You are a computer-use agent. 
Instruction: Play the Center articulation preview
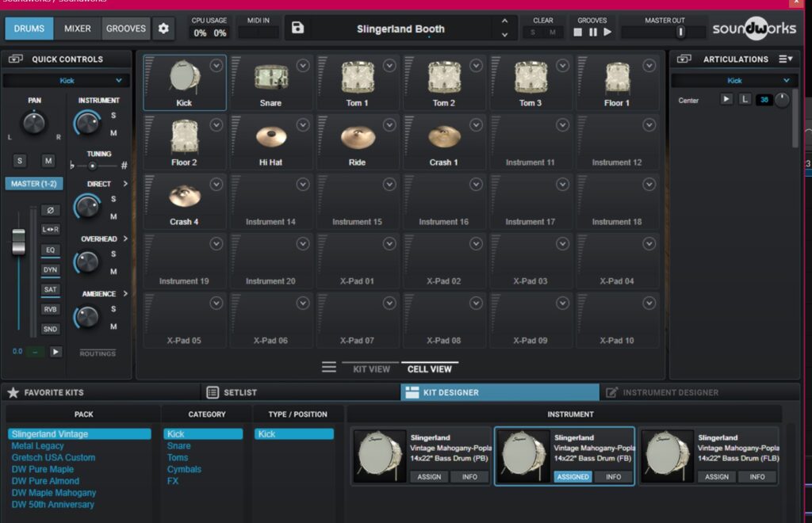[726, 99]
